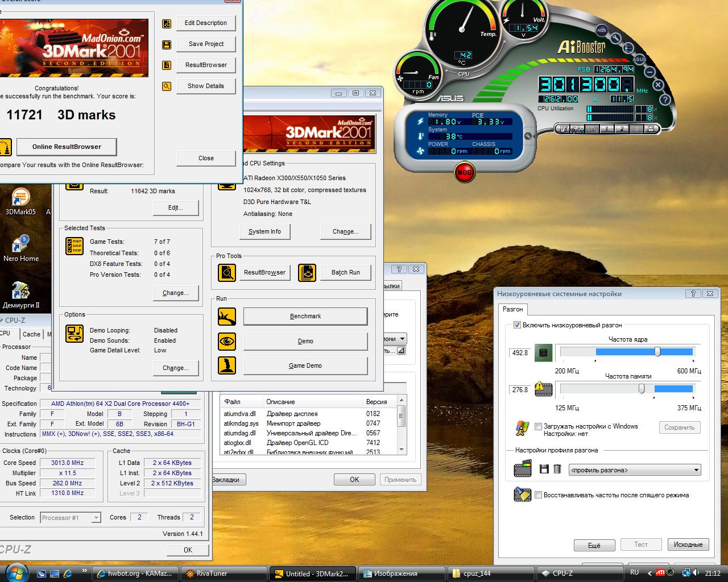Viewport: 728px width, 582px height.
Task: Click the Batch Run button
Action: (x=346, y=273)
